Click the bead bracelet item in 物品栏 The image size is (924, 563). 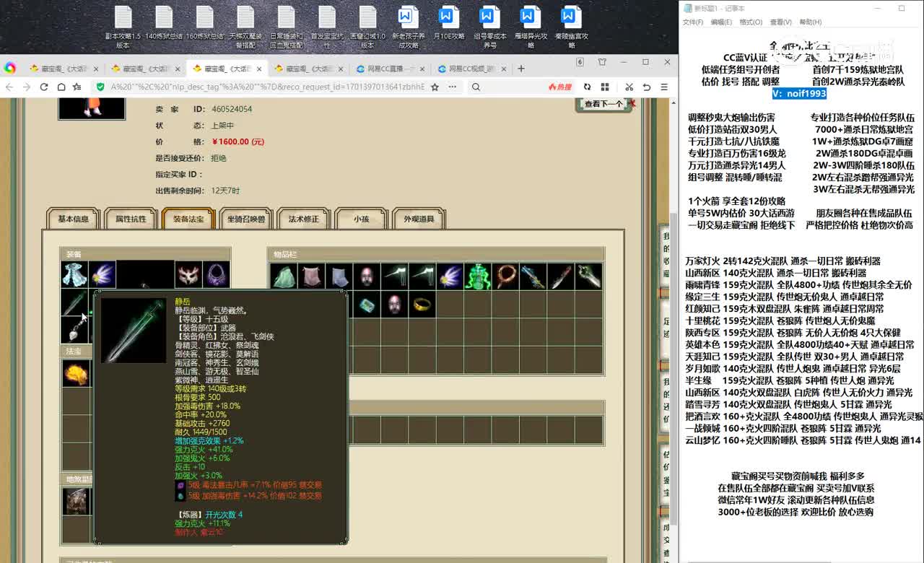click(505, 276)
